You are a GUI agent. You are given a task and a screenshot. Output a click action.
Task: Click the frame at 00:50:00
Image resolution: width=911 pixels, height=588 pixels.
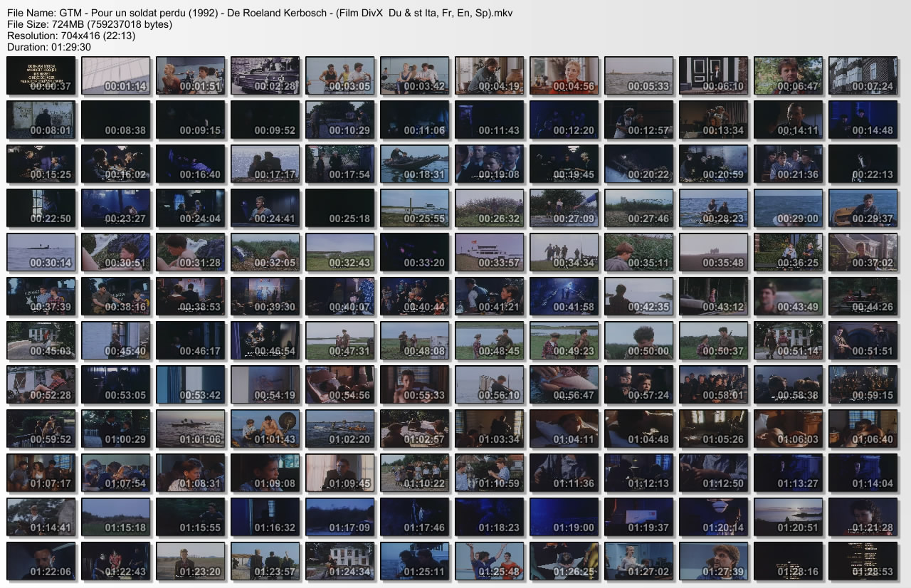coord(638,340)
